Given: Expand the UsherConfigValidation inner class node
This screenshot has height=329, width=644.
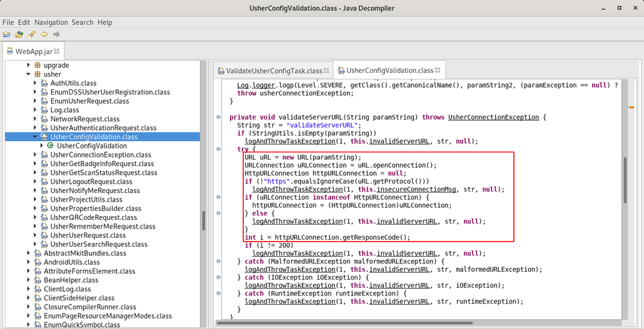Looking at the screenshot, I should pos(41,146).
